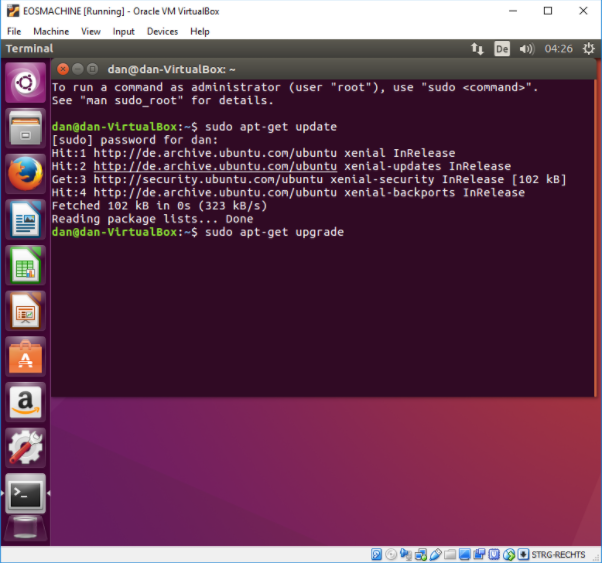Open LibreOffice Calc from the launcher
603x563 pixels.
pyautogui.click(x=25, y=265)
